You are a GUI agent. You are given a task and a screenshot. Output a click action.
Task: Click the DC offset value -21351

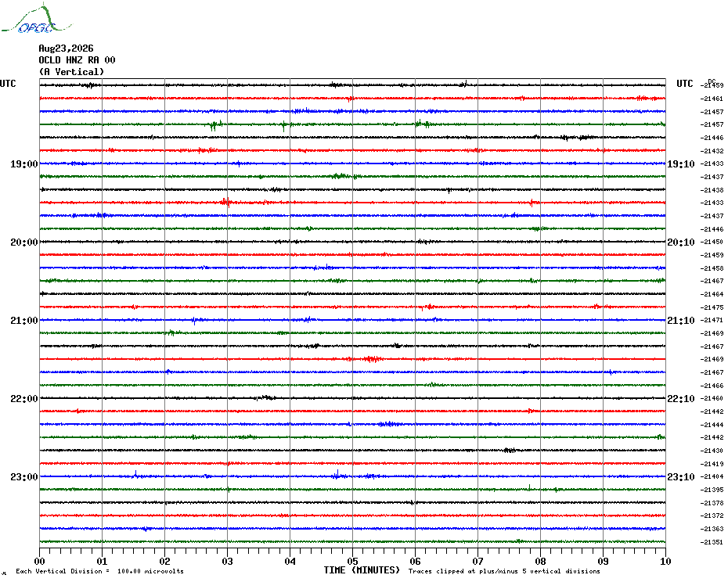tap(712, 542)
